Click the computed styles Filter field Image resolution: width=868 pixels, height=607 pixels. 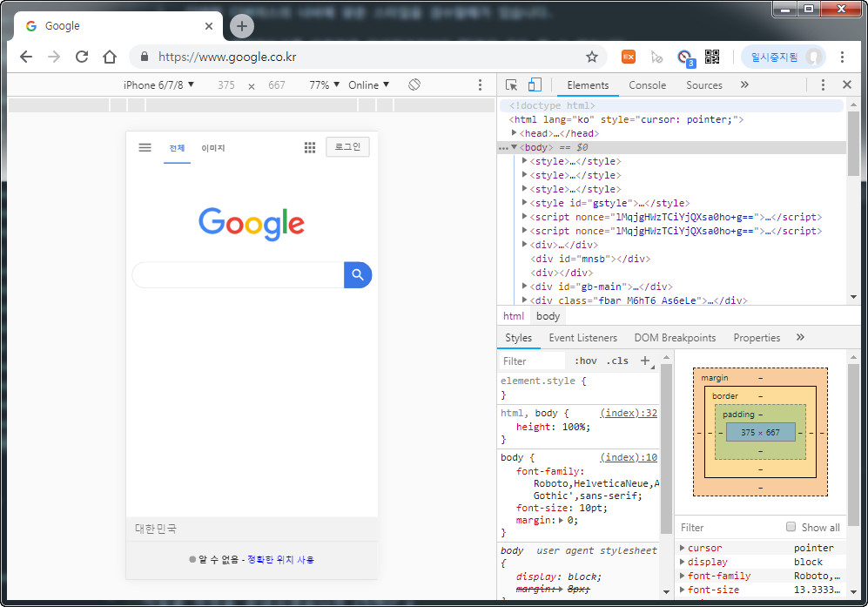[x=730, y=527]
